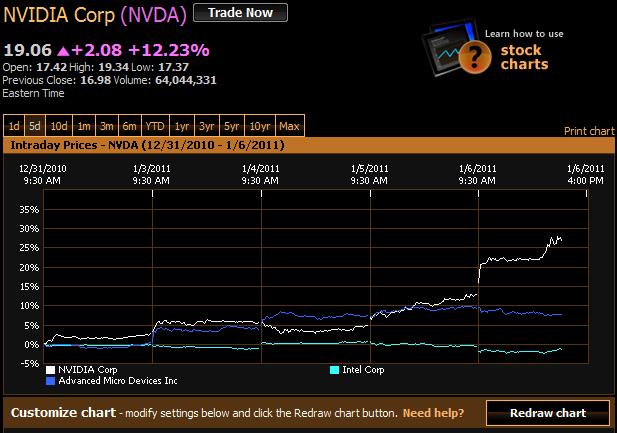View the 5yr chart range
617x433 pixels.
pyautogui.click(x=232, y=126)
